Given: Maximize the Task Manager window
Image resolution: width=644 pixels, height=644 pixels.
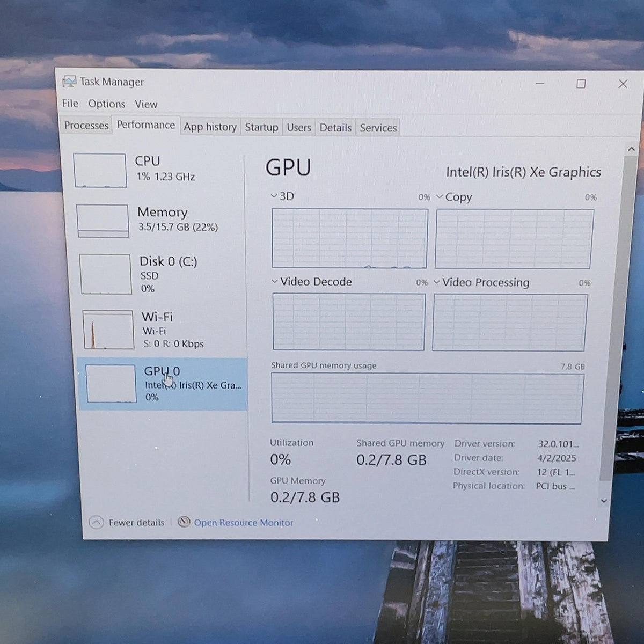Looking at the screenshot, I should tap(581, 84).
